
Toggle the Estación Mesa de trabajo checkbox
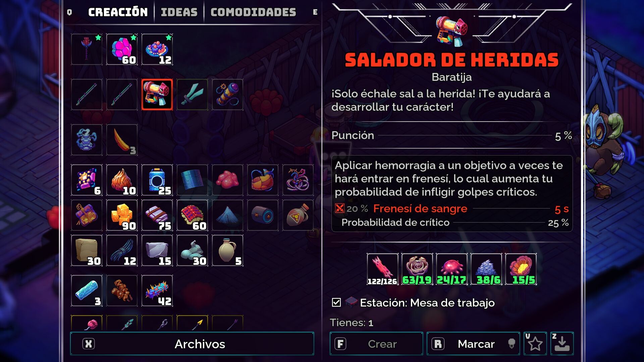(x=336, y=302)
